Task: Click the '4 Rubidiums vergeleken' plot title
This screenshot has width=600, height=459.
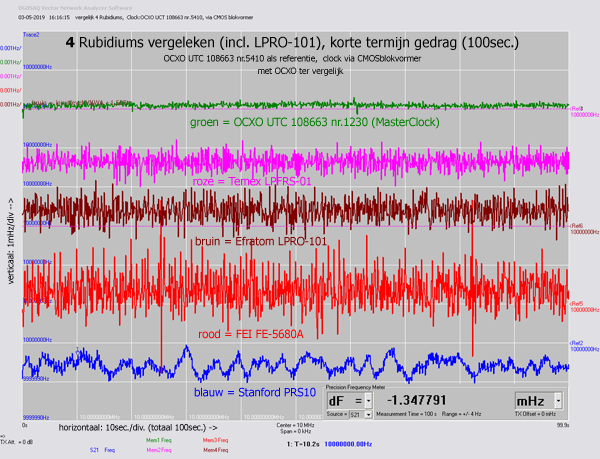Action: pos(292,42)
